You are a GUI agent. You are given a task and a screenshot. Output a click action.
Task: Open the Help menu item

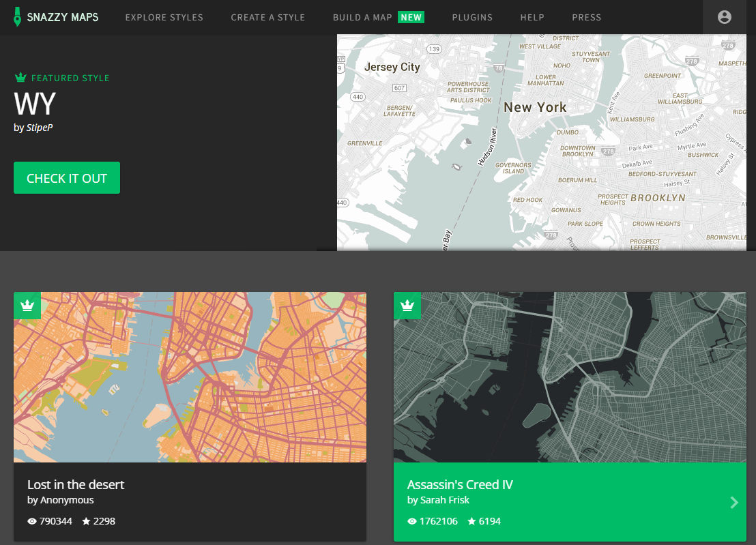point(532,17)
